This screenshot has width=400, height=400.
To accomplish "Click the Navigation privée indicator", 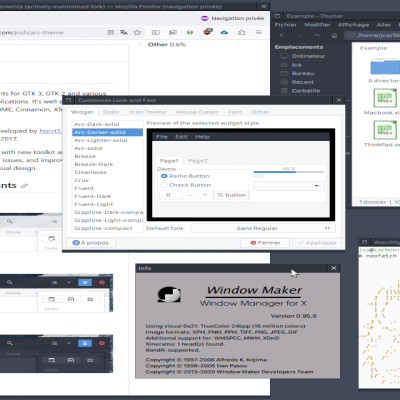I will tap(233, 18).
